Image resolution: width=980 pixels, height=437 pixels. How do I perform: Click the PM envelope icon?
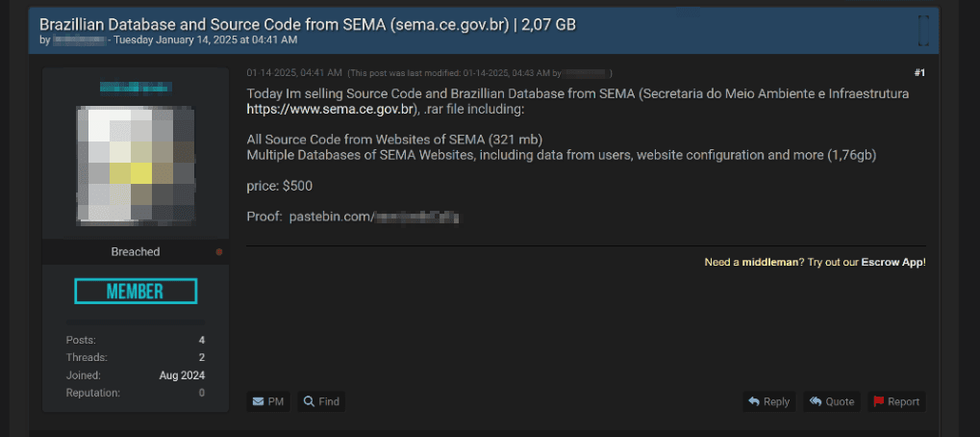(258, 401)
